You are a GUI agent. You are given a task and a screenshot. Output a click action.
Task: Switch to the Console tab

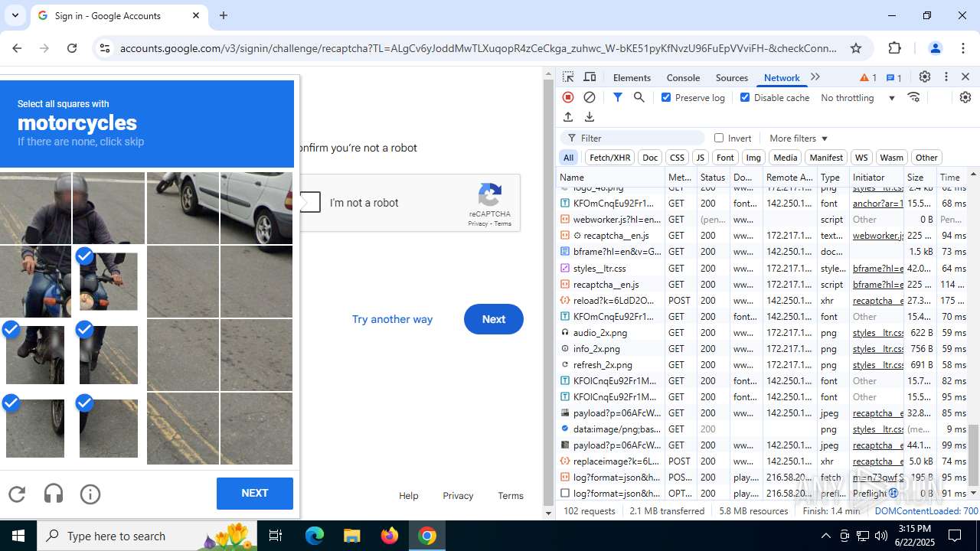[x=683, y=77]
